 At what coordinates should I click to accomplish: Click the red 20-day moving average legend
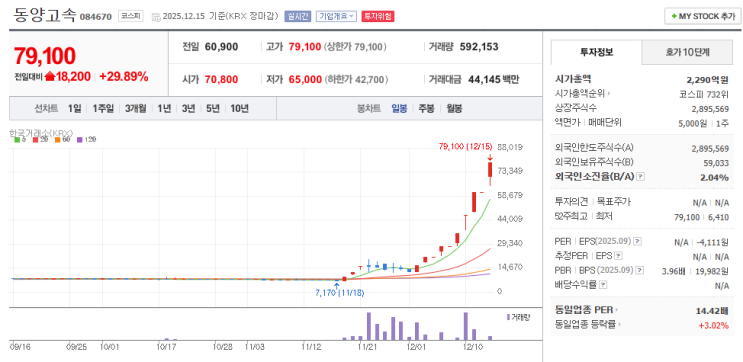pos(40,140)
